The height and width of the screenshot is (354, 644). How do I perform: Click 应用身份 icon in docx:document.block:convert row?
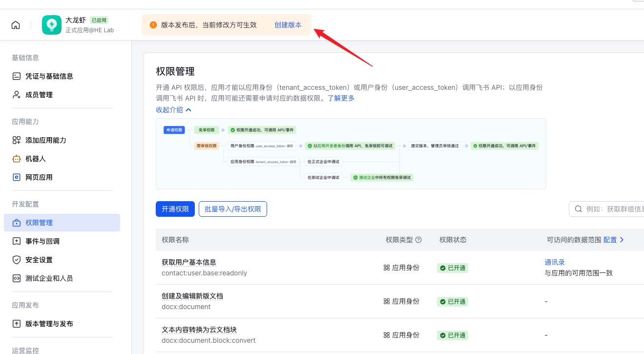[387, 335]
